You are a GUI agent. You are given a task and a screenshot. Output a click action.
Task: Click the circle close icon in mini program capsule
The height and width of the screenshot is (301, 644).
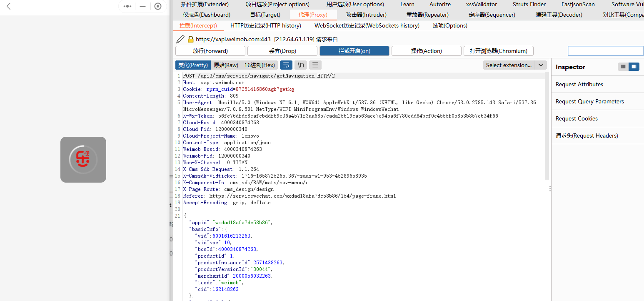coord(158,6)
